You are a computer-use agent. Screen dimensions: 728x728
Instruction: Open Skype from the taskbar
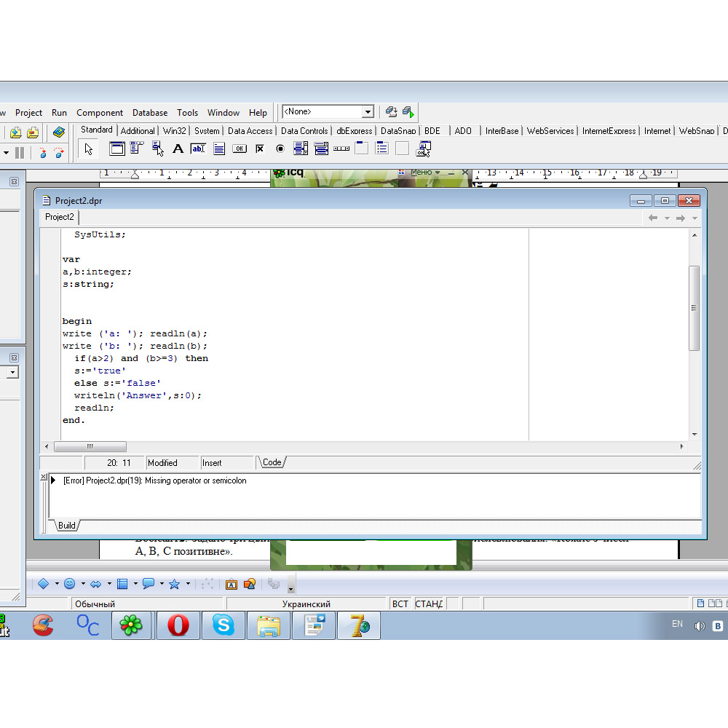coord(223,625)
